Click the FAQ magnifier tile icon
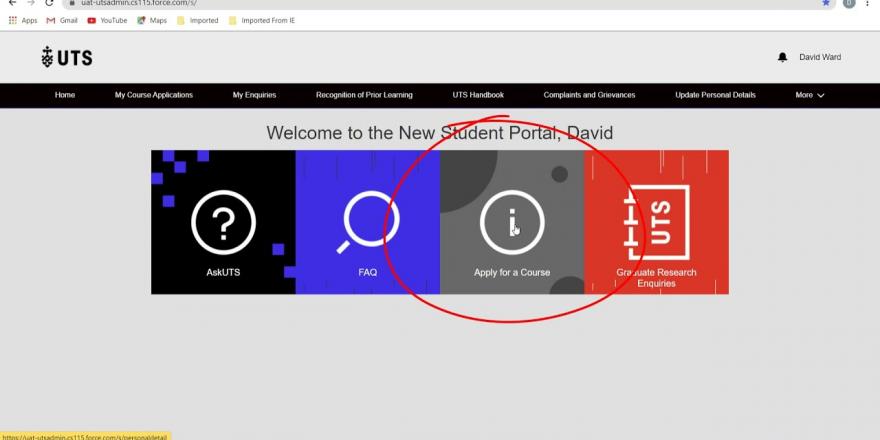This screenshot has height=440, width=880. [368, 222]
